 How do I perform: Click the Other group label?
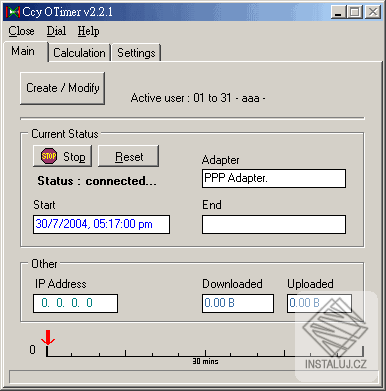coord(44,264)
